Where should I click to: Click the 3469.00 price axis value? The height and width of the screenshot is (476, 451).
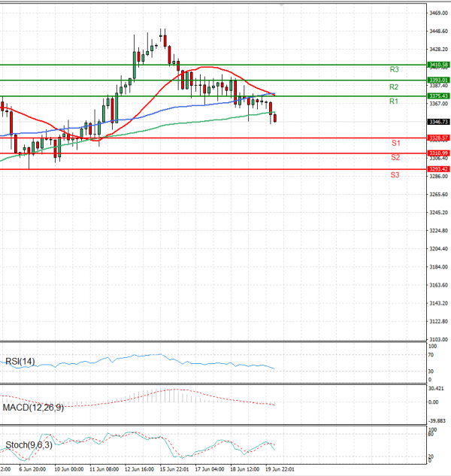coord(438,13)
